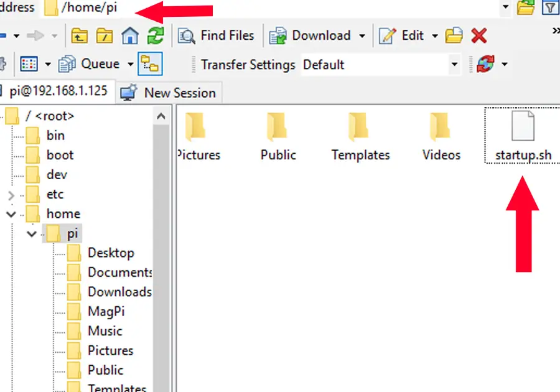Select the Desktop folder in tree
This screenshot has height=392, width=560.
tap(110, 253)
